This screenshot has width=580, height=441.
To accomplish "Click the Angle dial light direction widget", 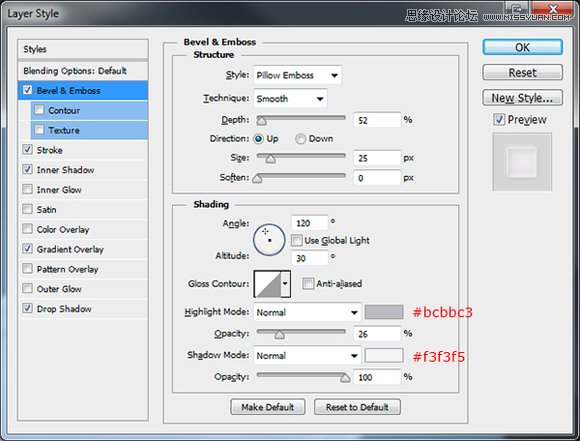I will 269,240.
